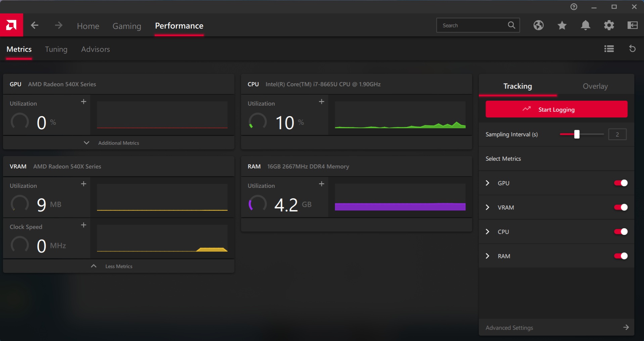Open the Gaming tab
This screenshot has height=341, width=644.
coord(127,26)
